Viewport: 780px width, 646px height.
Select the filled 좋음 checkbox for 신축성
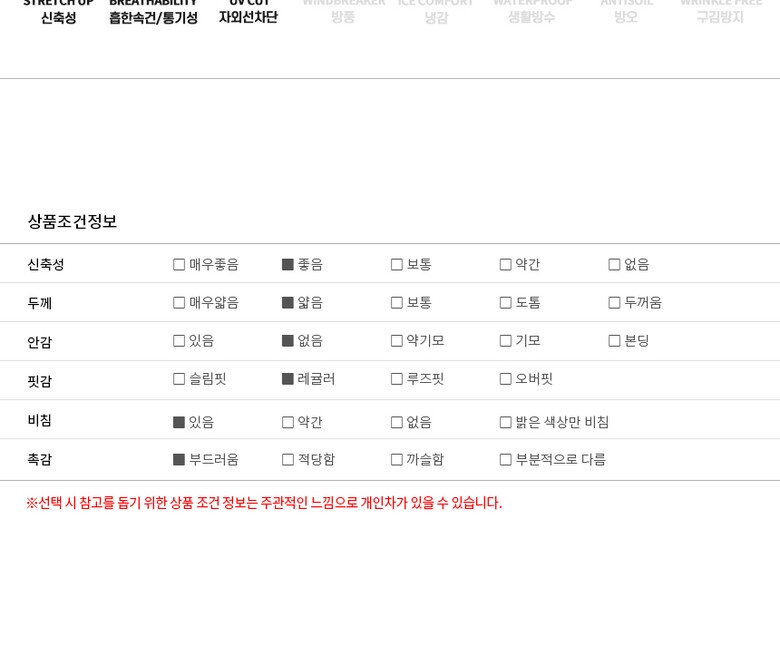click(x=288, y=265)
